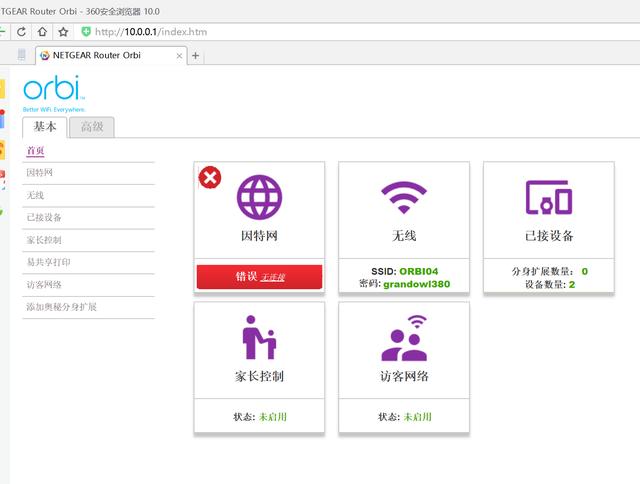Screen dimensions: 640x484
Task: Reload the page with refresh icon
Action: pyautogui.click(x=21, y=32)
